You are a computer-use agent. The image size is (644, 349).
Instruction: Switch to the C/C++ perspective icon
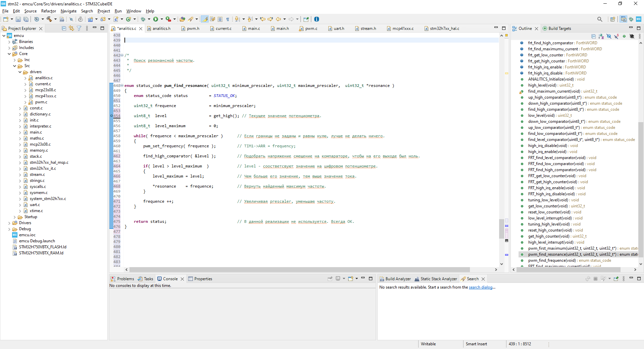pyautogui.click(x=624, y=19)
